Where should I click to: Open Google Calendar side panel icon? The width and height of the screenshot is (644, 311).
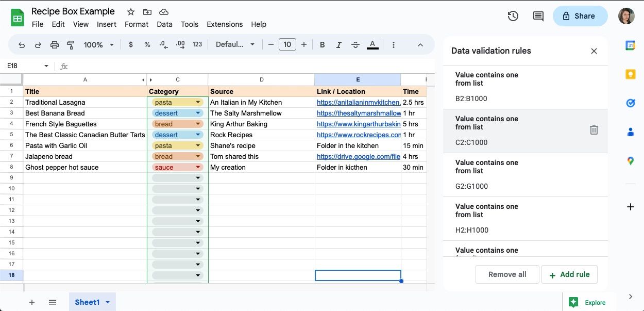tap(630, 45)
